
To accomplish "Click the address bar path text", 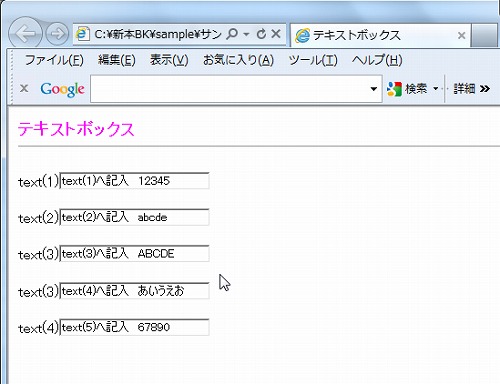I will click(x=158, y=34).
